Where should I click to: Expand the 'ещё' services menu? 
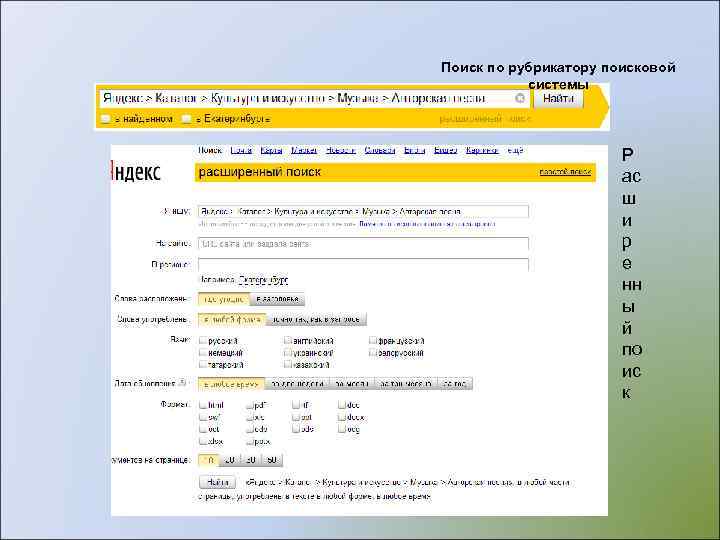click(515, 150)
